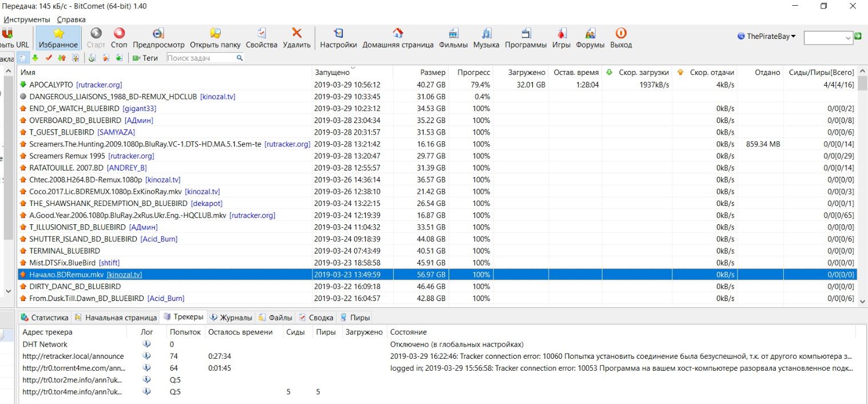View log icon for retracker.local tracker
The height and width of the screenshot is (404, 868).
pyautogui.click(x=146, y=356)
